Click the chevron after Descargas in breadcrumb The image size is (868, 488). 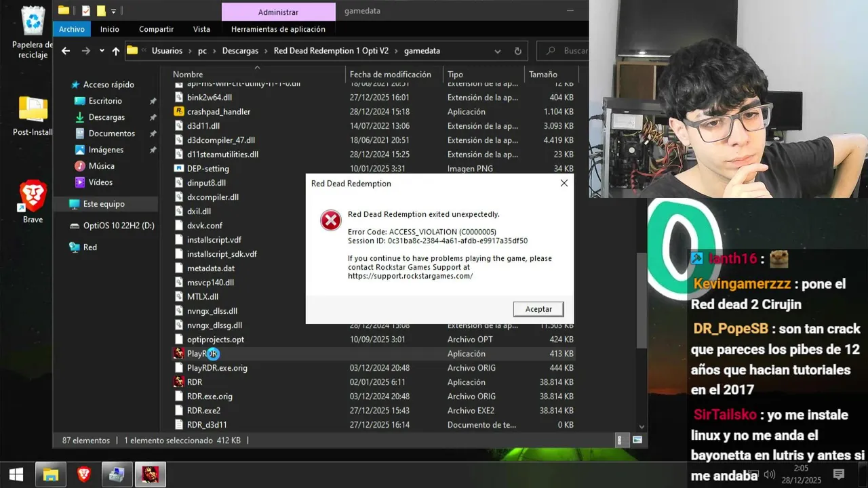[x=266, y=51]
